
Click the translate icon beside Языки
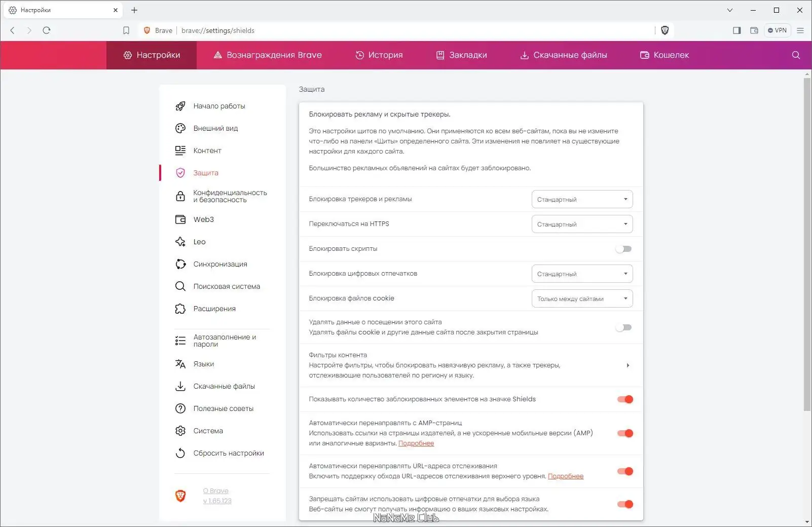(180, 364)
